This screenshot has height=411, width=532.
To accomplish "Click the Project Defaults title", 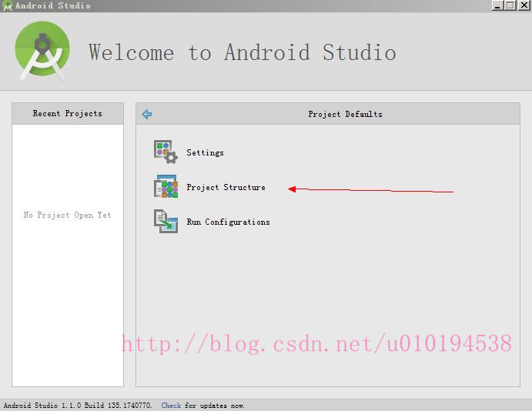I will pos(345,114).
